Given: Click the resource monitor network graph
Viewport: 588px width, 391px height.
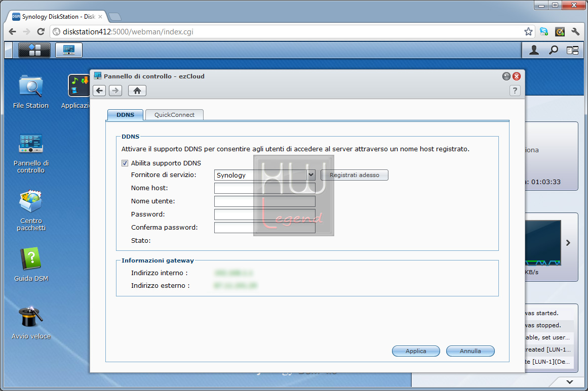Looking at the screenshot, I should 542,243.
